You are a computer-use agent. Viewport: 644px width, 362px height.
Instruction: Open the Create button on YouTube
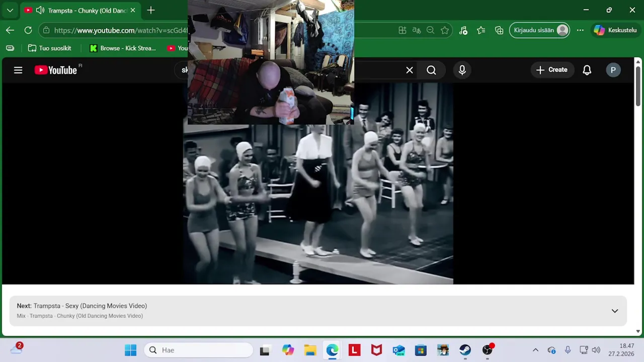tap(552, 70)
